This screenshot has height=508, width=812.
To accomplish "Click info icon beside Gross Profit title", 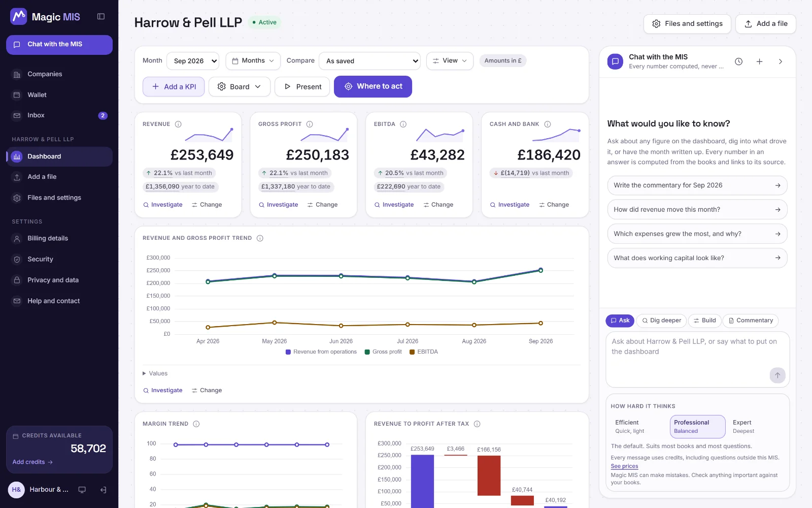I will (x=310, y=124).
